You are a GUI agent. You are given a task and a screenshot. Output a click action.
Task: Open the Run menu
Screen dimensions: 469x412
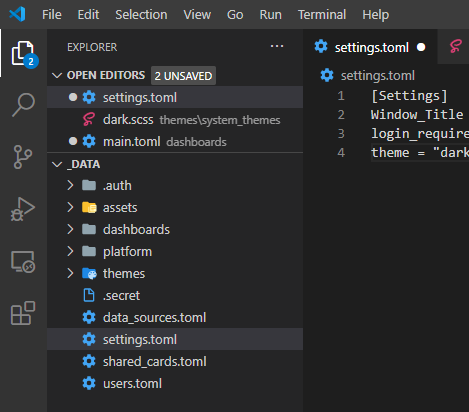coord(271,15)
